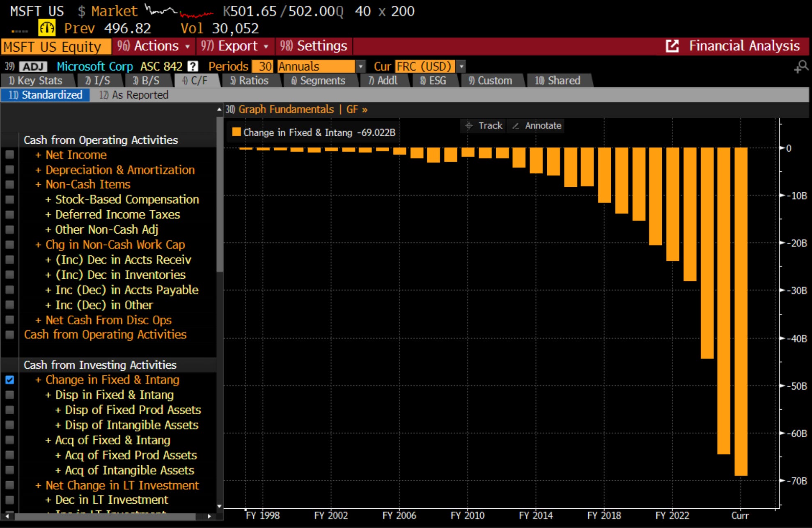Check Stock-Based Compensation checkbox
812x528 pixels.
point(9,200)
